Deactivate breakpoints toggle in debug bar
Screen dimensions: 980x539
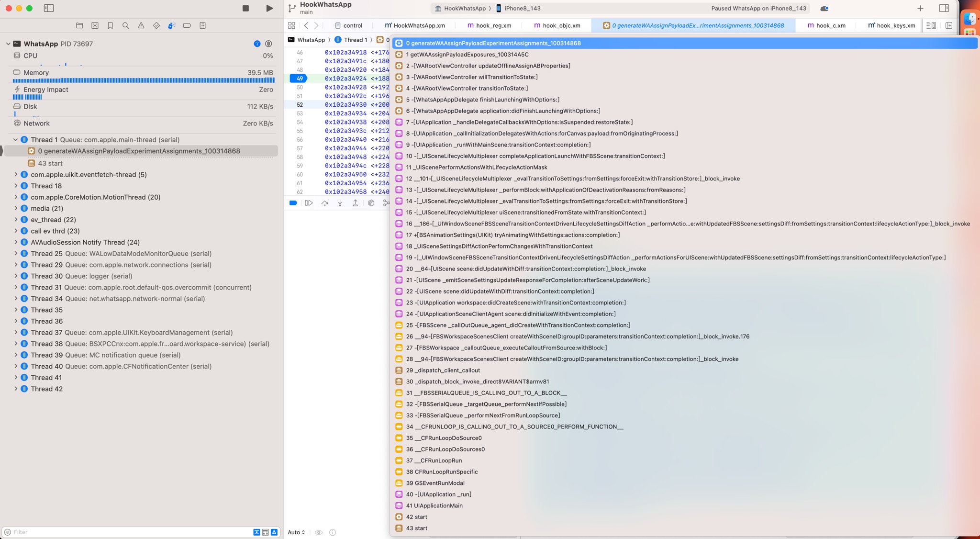click(x=293, y=203)
